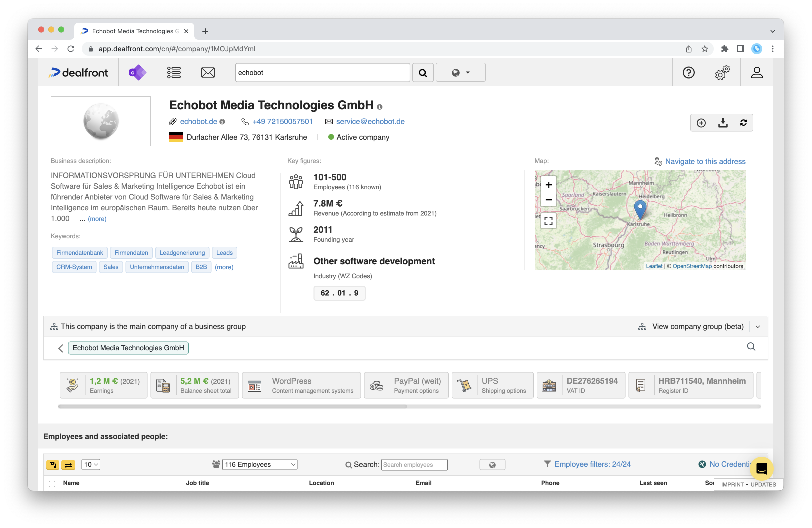812x528 pixels.
Task: Click the blue map location pin
Action: [x=640, y=209]
